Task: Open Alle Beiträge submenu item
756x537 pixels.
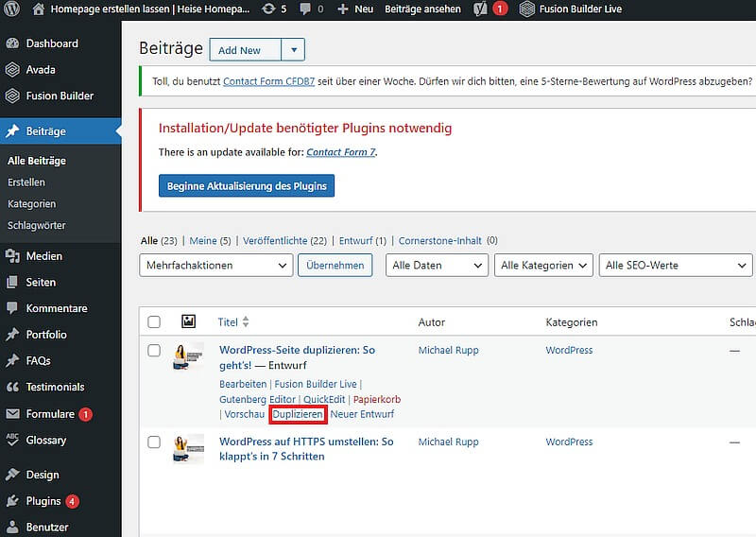Action: coord(37,161)
